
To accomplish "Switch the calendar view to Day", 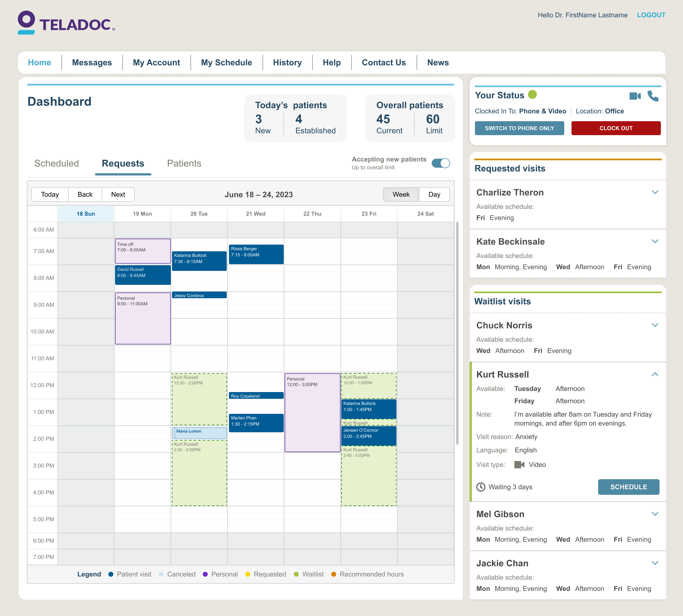I will (x=435, y=194).
